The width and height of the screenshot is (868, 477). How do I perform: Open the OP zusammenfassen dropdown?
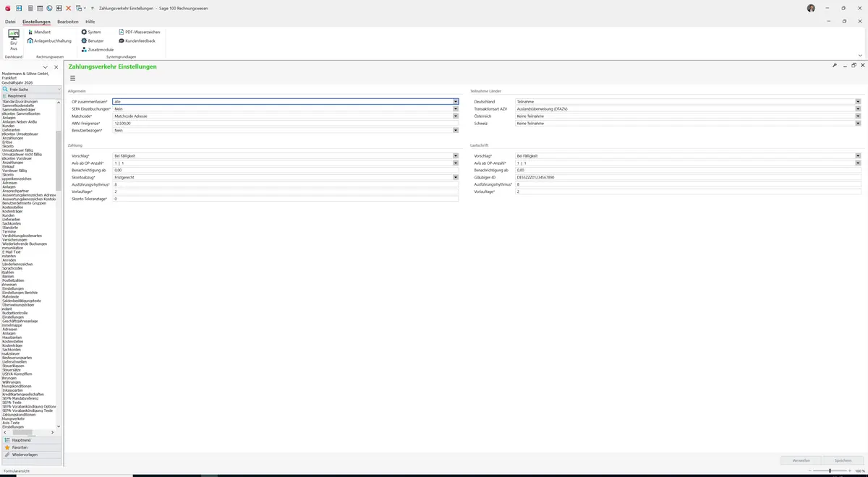[x=456, y=102]
